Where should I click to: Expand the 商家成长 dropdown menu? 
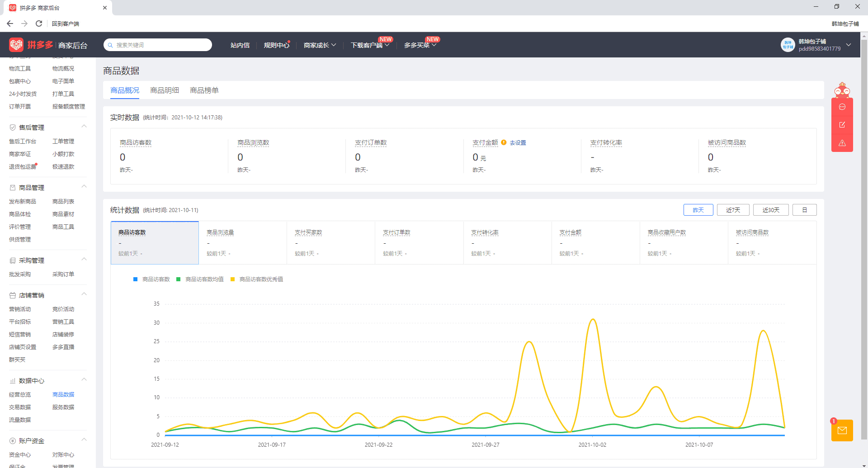(x=320, y=45)
